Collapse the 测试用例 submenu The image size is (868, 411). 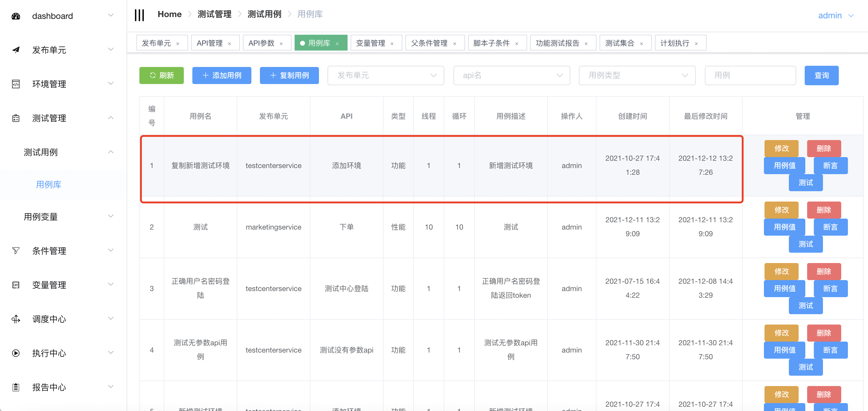pos(110,152)
